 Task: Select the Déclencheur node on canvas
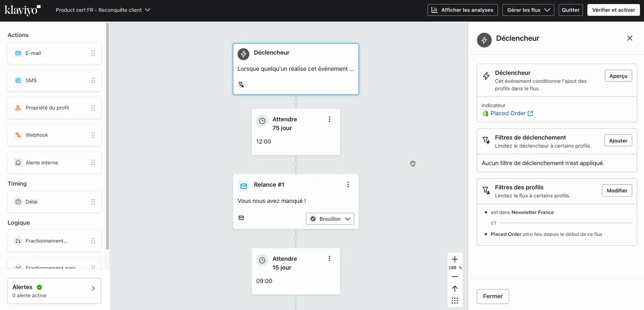[x=296, y=69]
